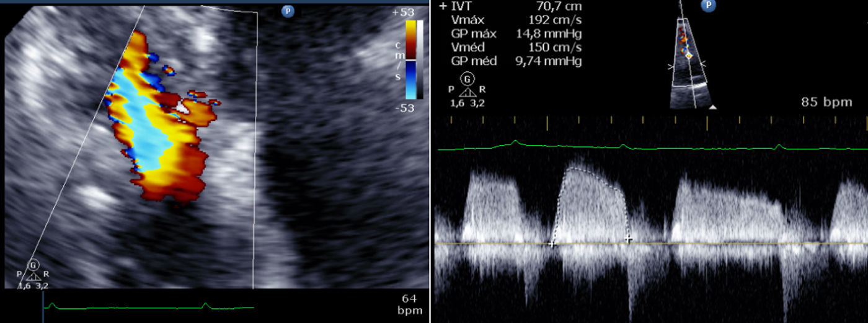Click the 64 bpm heart rate readout

pos(412,304)
